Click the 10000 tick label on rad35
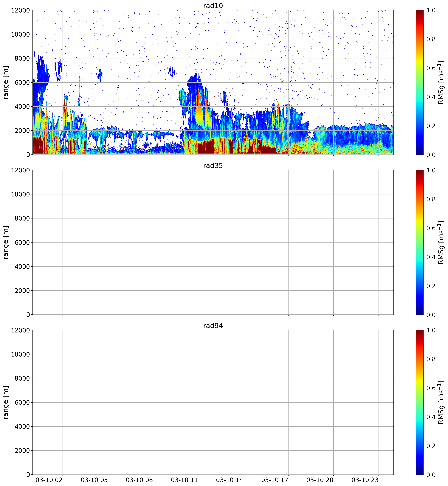 pos(20,194)
